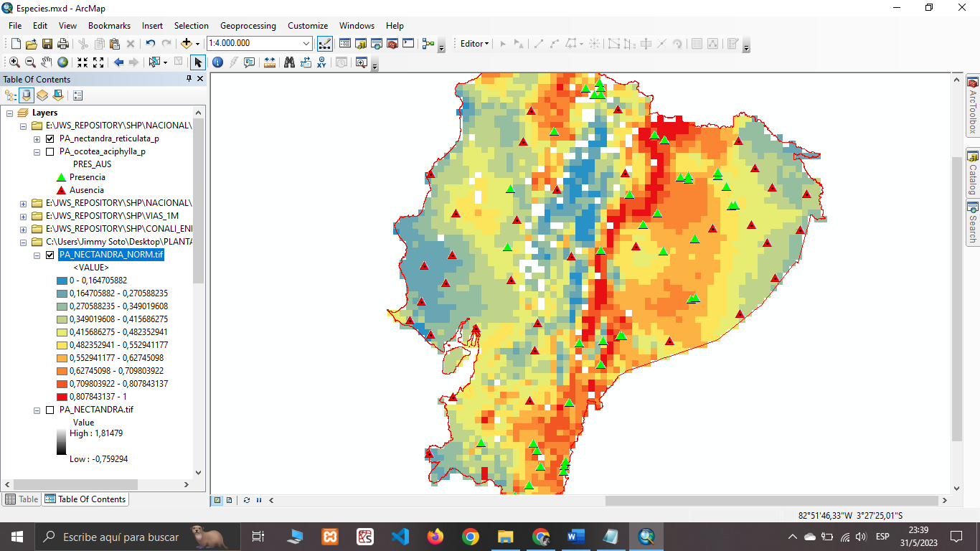Switch to the Table tab at bottom
980x551 pixels.
pyautogui.click(x=22, y=499)
